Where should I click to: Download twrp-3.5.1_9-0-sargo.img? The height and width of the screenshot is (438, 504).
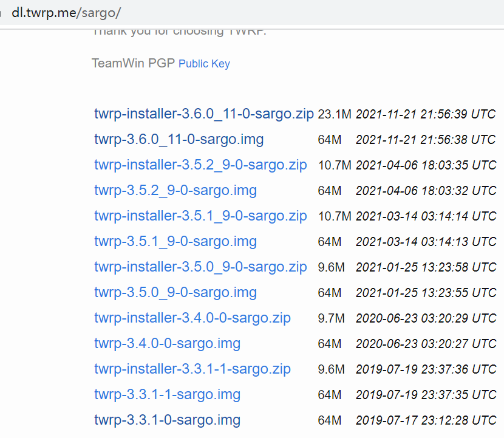175,241
